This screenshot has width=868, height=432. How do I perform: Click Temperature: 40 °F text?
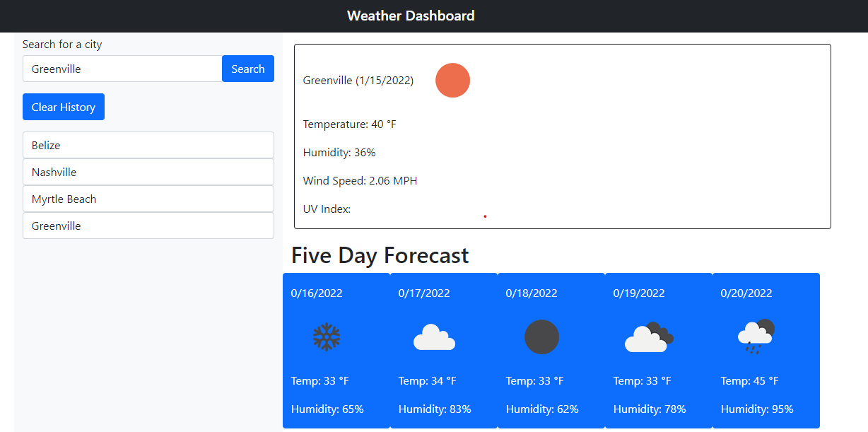pyautogui.click(x=350, y=124)
